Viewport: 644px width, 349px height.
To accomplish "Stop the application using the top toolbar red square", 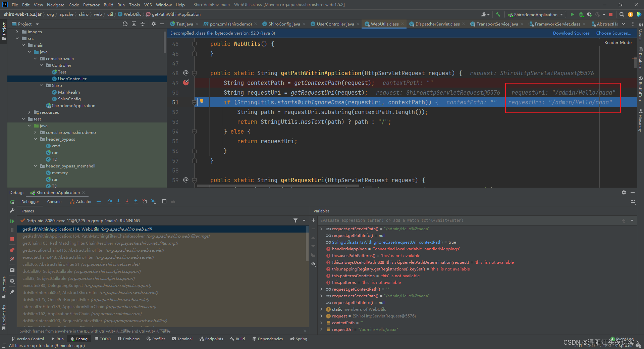I will [x=611, y=14].
